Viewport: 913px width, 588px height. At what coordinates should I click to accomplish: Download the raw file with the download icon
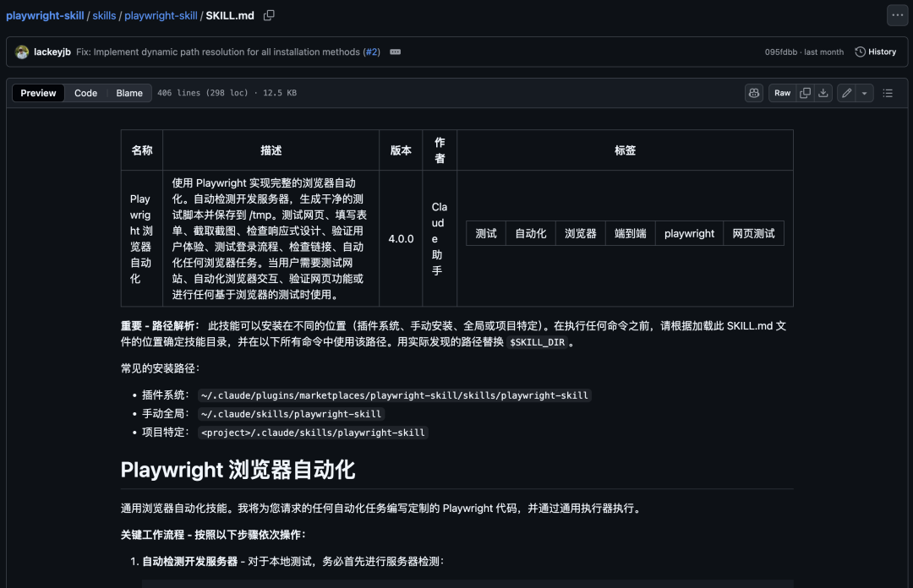pyautogui.click(x=824, y=93)
